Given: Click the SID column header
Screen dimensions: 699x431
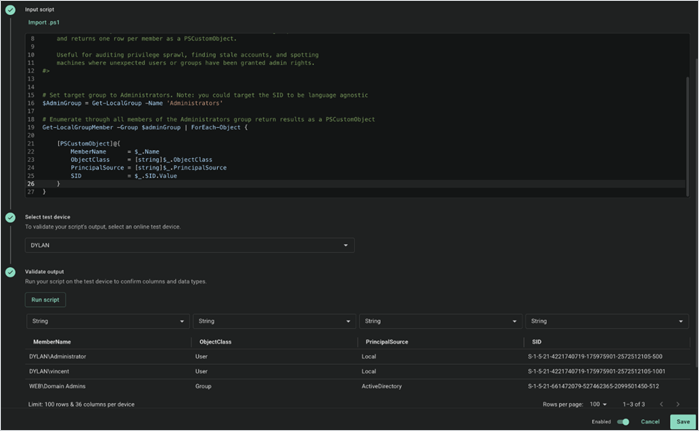Looking at the screenshot, I should pos(536,342).
